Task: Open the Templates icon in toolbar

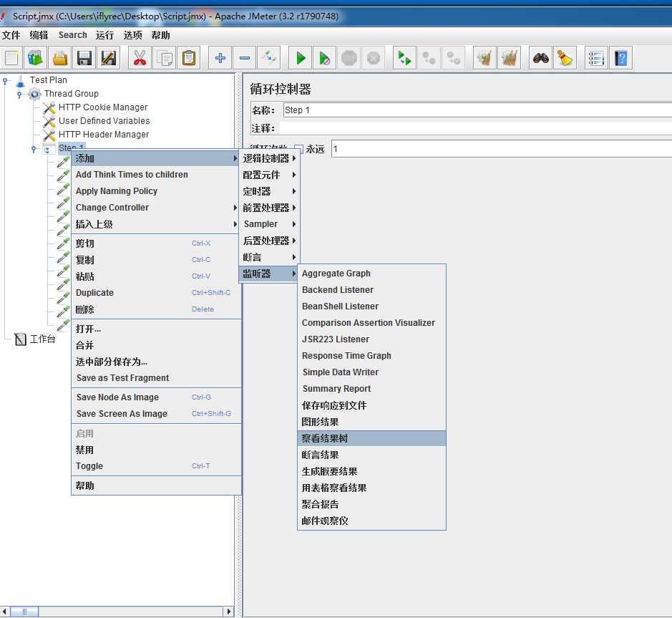Action: (x=36, y=58)
